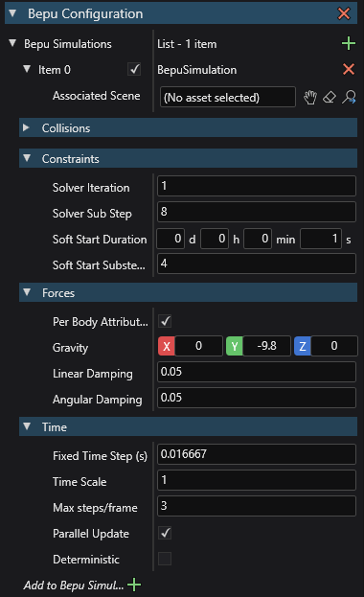Click the red X label of Gravity
364x597 pixels.
[x=167, y=346]
